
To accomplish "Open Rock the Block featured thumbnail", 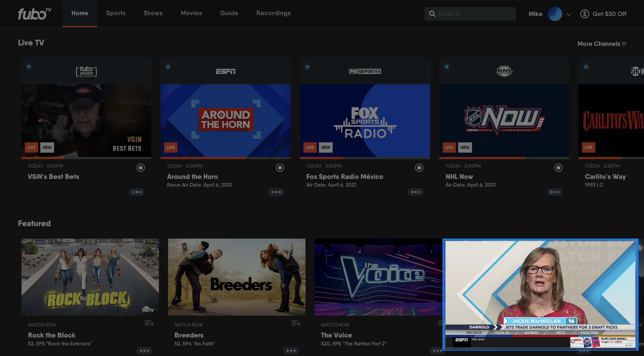I will tap(90, 277).
